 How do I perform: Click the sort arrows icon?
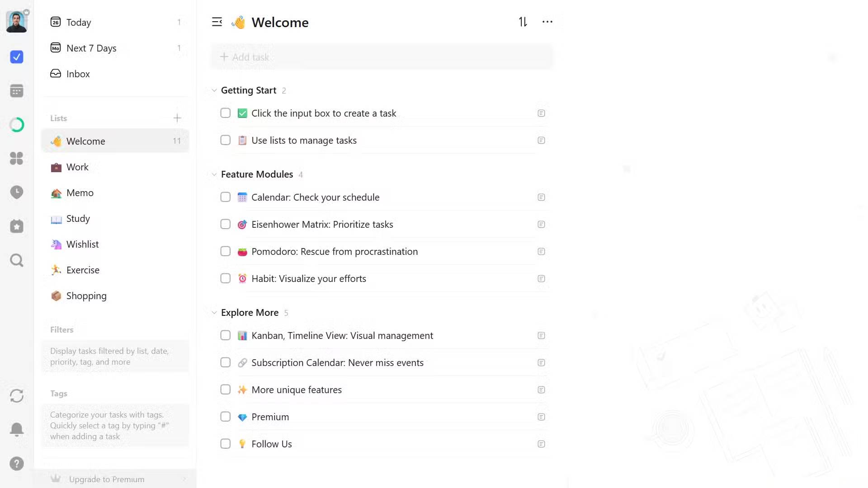(523, 22)
